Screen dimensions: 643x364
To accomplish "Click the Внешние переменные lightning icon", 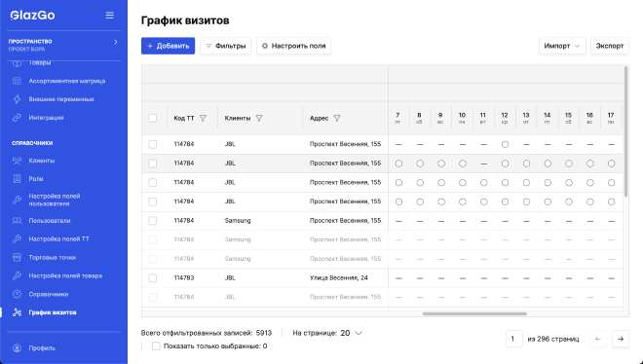I will tap(17, 99).
